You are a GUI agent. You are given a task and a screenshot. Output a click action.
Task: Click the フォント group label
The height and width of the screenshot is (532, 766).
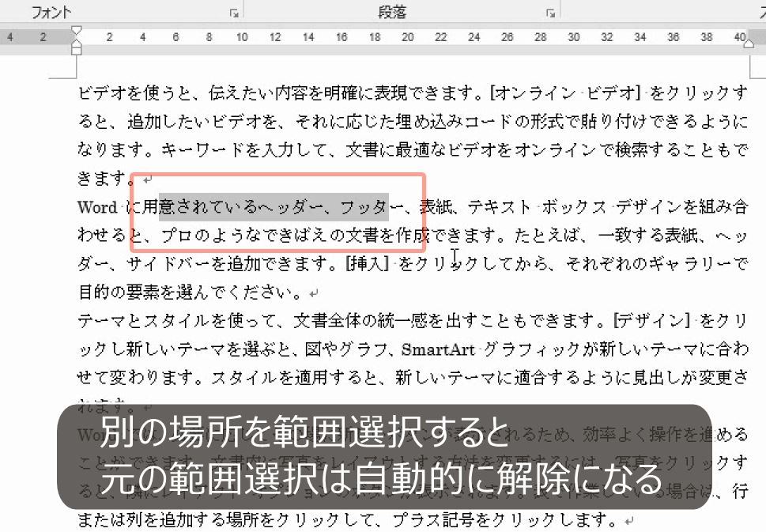coord(51,12)
